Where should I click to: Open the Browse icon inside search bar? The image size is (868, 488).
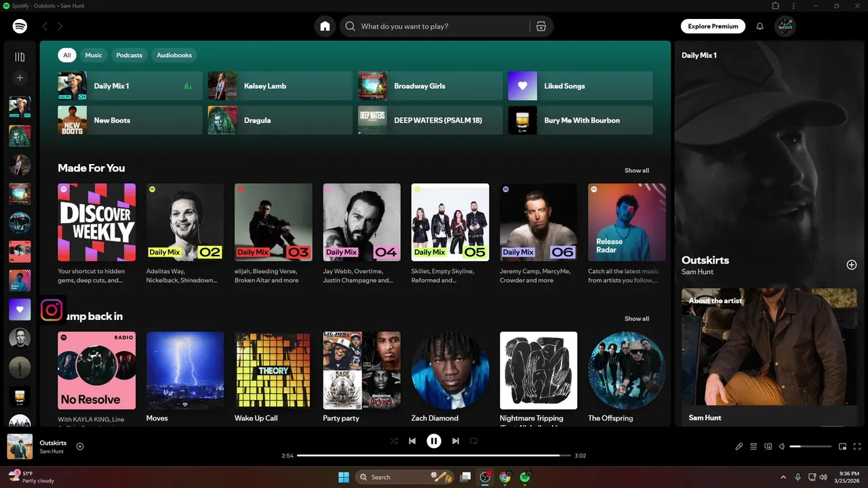point(540,26)
